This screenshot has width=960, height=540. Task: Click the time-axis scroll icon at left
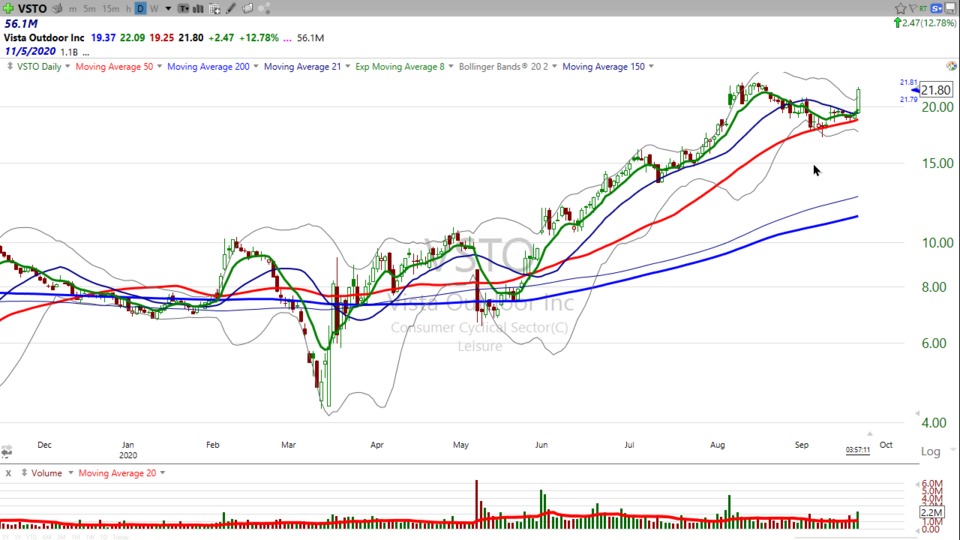tap(6, 452)
